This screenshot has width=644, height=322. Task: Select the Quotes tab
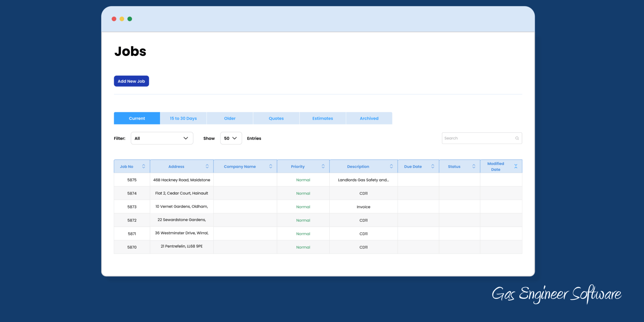[276, 118]
